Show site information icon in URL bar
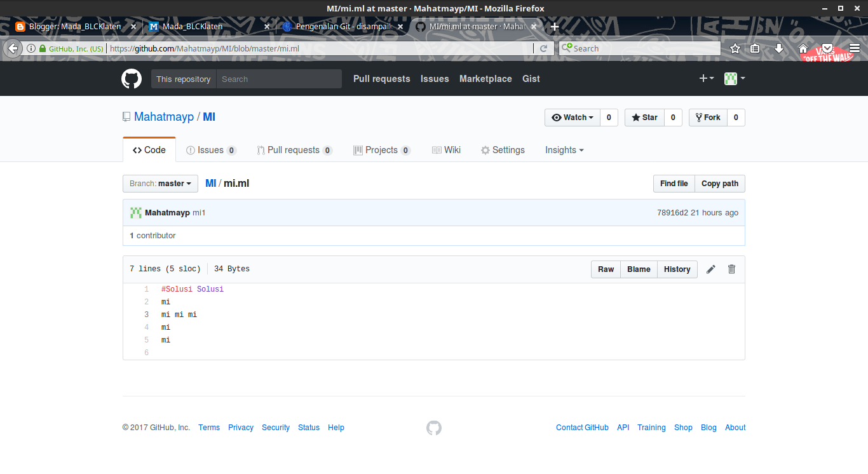This screenshot has width=868, height=474. point(31,48)
